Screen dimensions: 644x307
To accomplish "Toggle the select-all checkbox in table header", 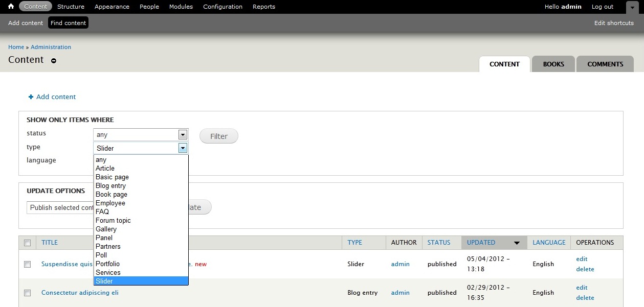I will pos(28,243).
